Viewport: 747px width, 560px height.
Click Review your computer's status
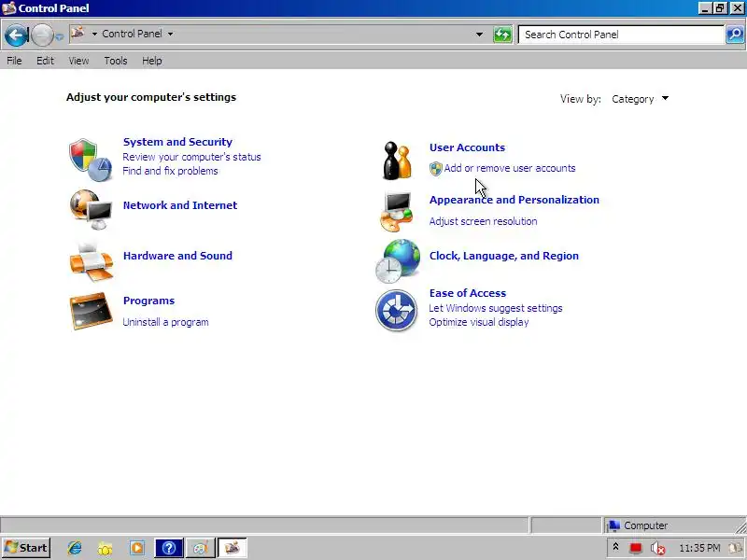191,157
